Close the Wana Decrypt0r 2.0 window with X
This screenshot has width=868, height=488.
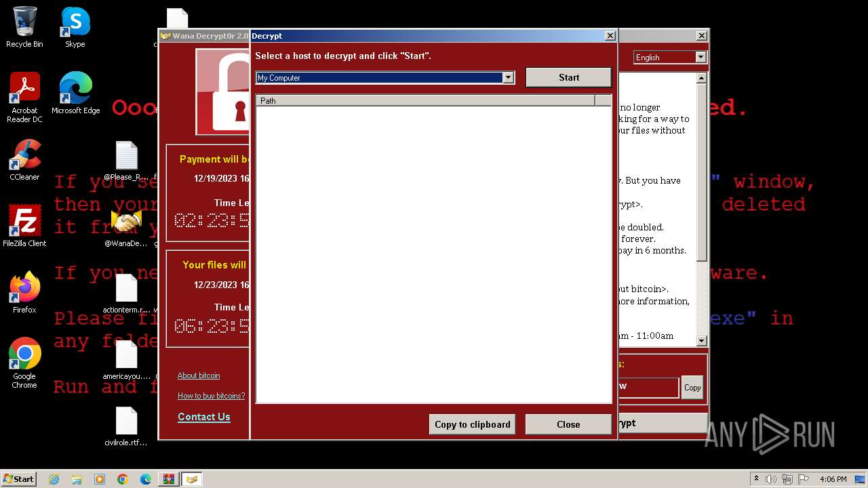(x=701, y=36)
